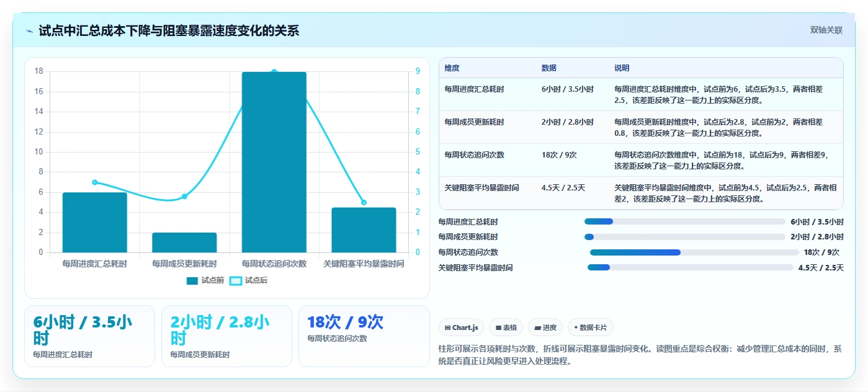The width and height of the screenshot is (868, 392).
Task: Click the line point above 每周成员更新耗时
Action: click(184, 197)
